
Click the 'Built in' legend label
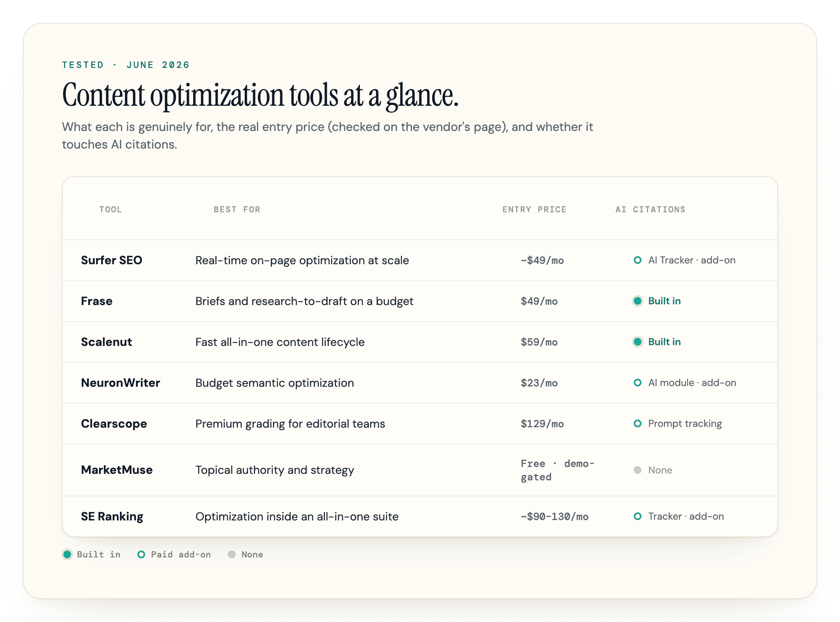click(99, 555)
